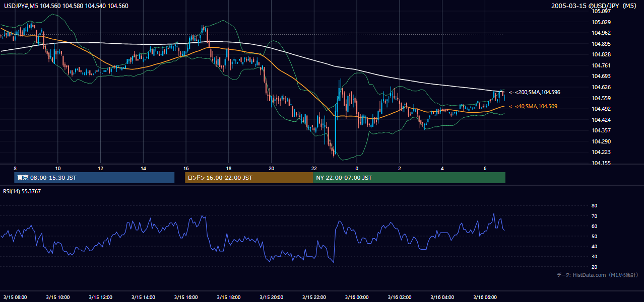Click RSI scale value 30

tap(594, 257)
